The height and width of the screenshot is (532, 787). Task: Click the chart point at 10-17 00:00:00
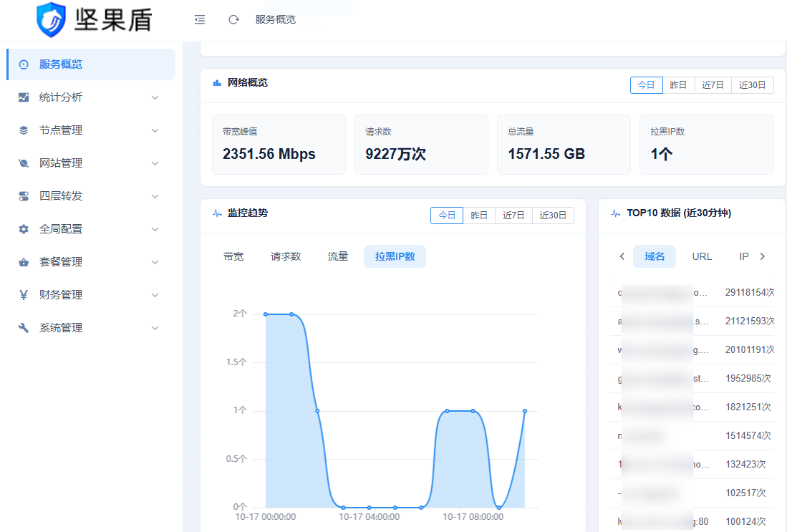click(266, 314)
